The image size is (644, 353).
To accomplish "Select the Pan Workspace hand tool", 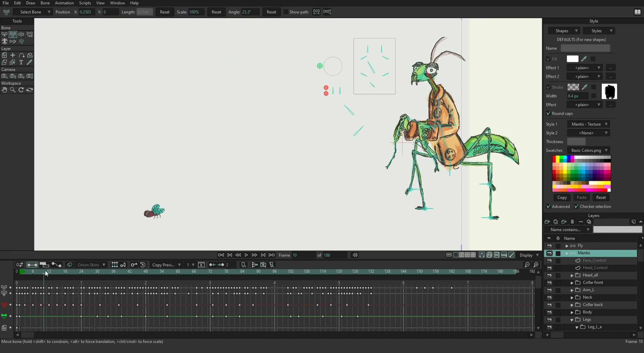I will click(4, 90).
